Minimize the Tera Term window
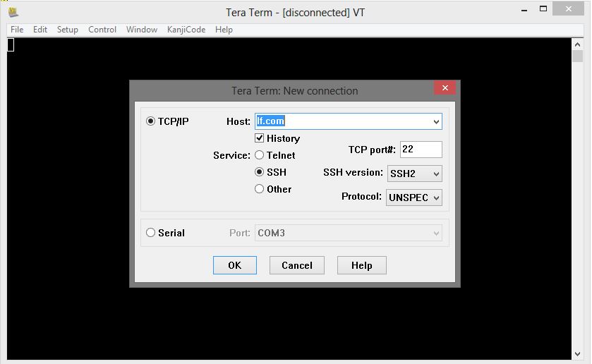The image size is (592, 364). point(524,9)
